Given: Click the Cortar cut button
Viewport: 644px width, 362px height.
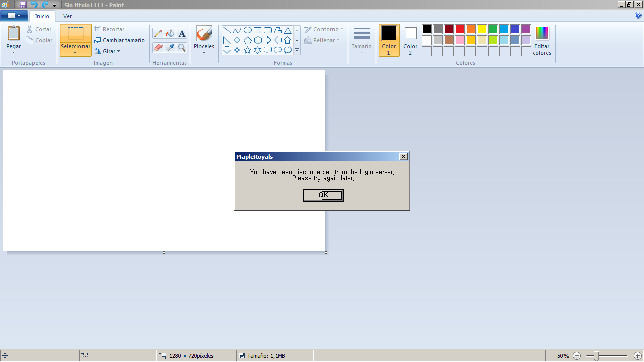Looking at the screenshot, I should coord(40,29).
